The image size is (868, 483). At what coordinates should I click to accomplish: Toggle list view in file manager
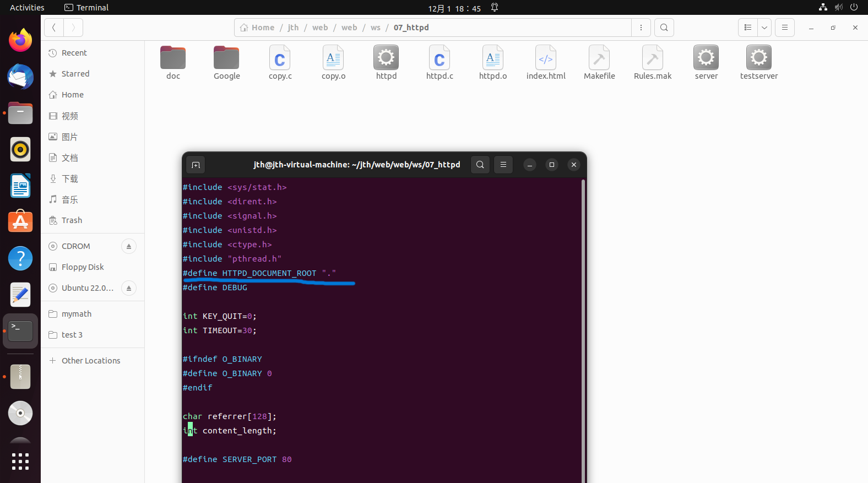[x=748, y=28]
